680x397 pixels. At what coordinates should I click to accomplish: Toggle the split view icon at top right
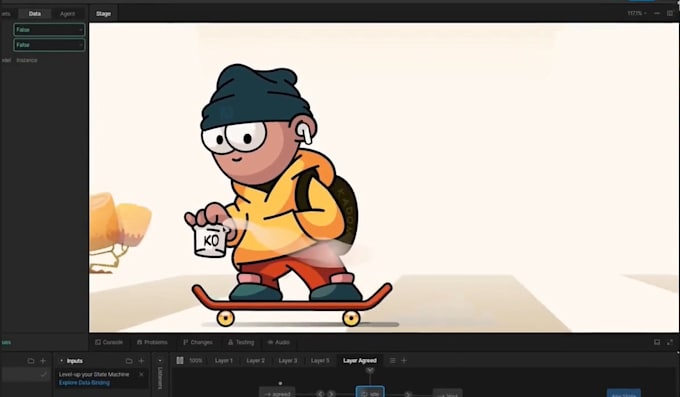[x=670, y=13]
